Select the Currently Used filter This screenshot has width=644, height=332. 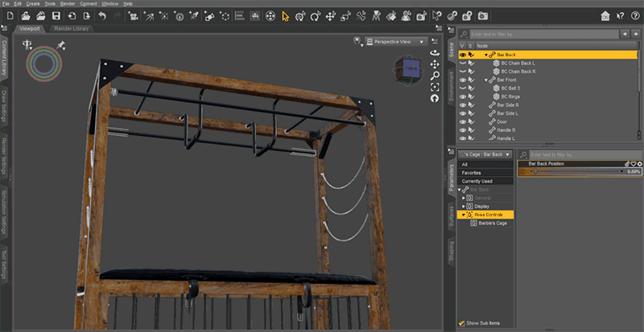pyautogui.click(x=485, y=181)
